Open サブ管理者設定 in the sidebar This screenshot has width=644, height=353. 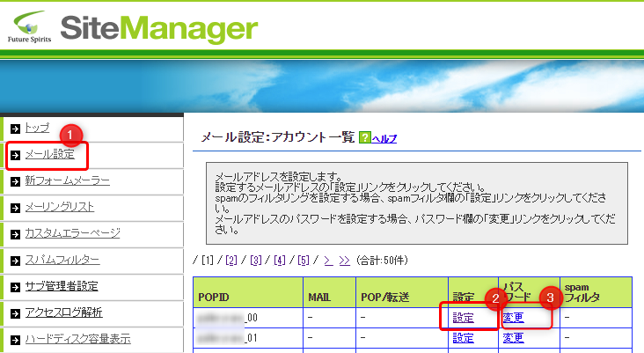click(x=62, y=286)
